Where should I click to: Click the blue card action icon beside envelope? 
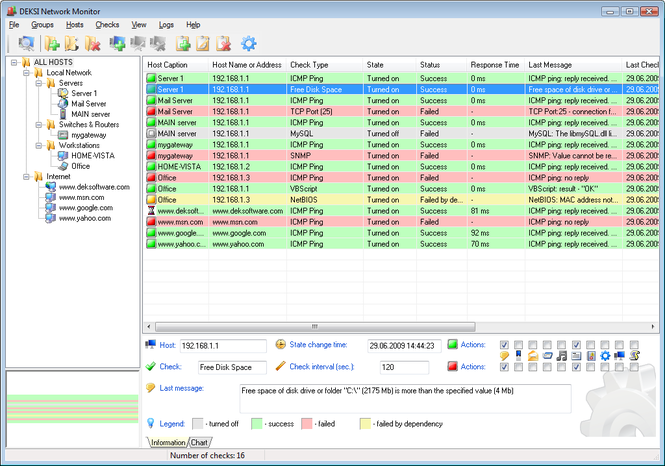pyautogui.click(x=547, y=356)
